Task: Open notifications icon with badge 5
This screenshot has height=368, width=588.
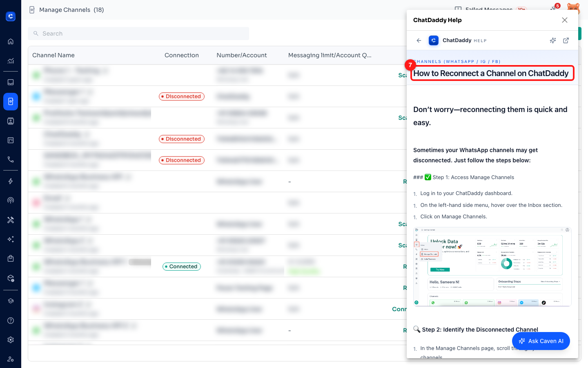Action: 554,9
